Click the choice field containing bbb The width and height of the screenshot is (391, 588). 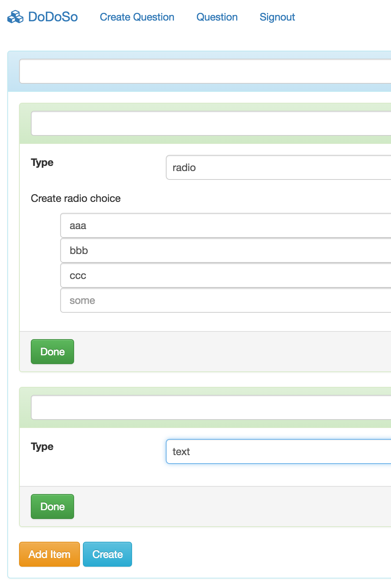coord(226,250)
